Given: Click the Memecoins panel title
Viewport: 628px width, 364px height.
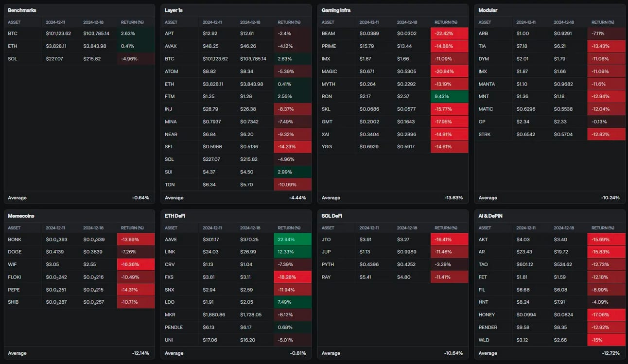Looking at the screenshot, I should 21,216.
